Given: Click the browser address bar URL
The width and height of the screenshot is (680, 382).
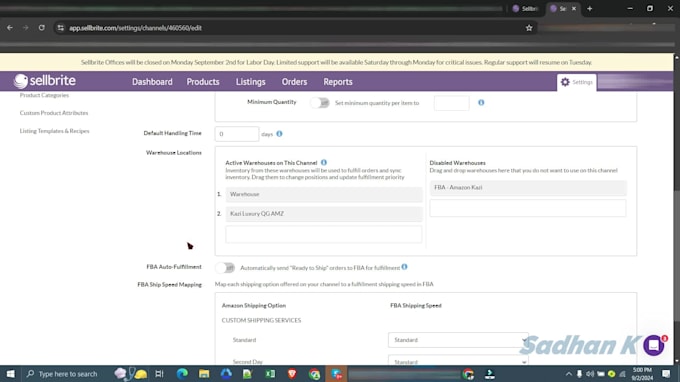Looking at the screenshot, I should (135, 28).
